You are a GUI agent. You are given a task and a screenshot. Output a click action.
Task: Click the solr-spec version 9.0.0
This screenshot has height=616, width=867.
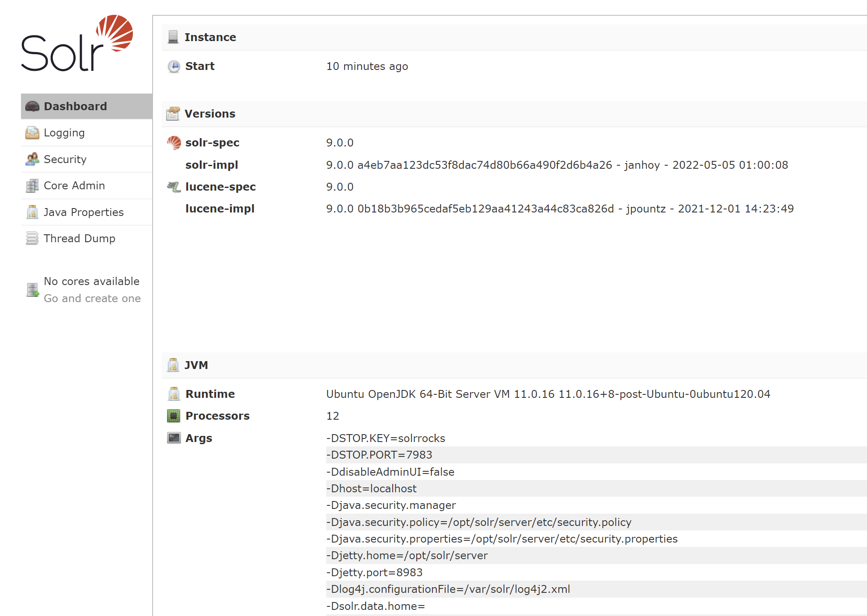(x=340, y=143)
